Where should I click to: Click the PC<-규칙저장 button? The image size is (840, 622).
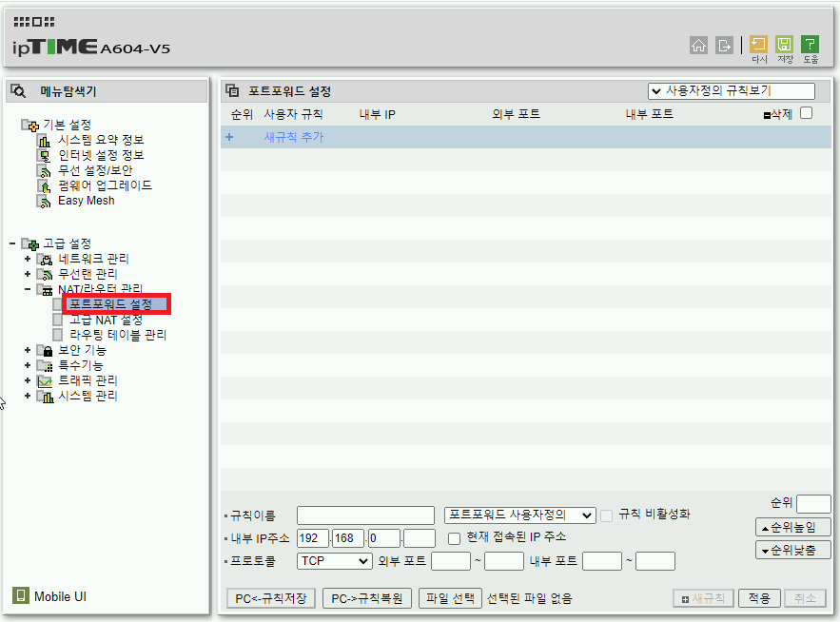[x=271, y=598]
